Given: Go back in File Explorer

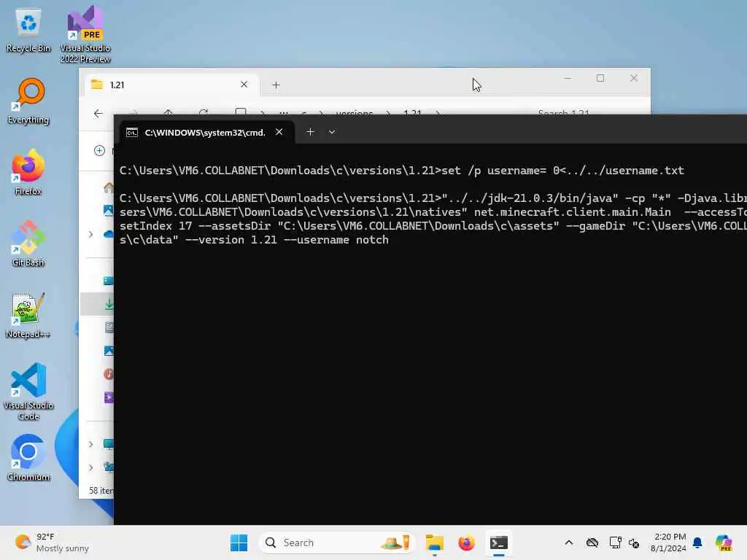Looking at the screenshot, I should click(x=98, y=113).
